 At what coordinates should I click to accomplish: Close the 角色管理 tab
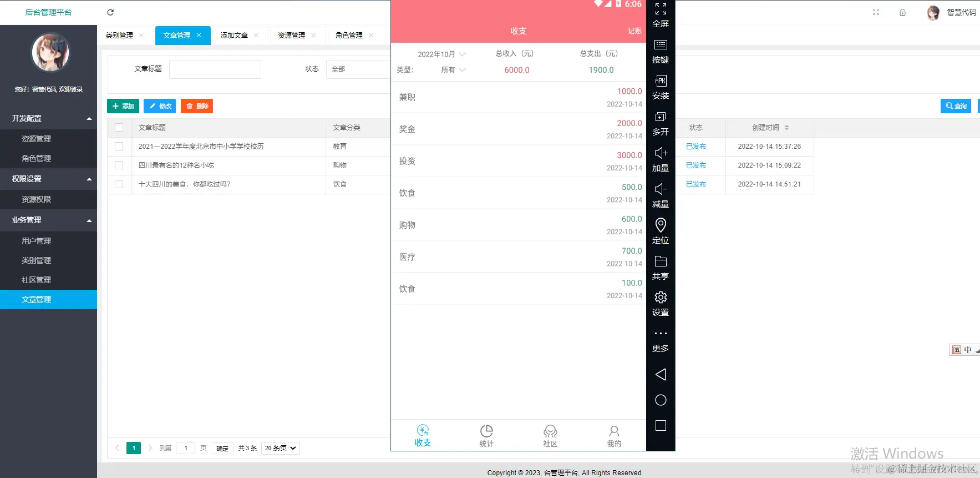pos(371,35)
